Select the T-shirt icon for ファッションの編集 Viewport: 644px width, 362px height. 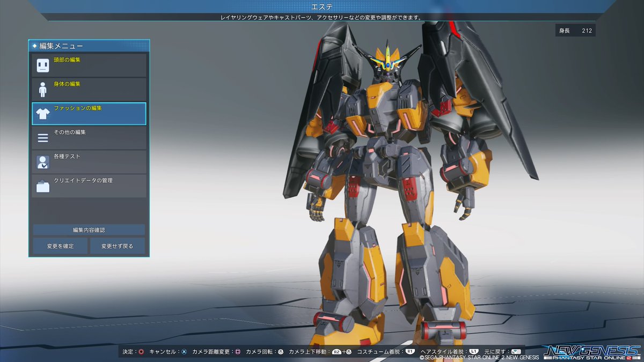43,114
